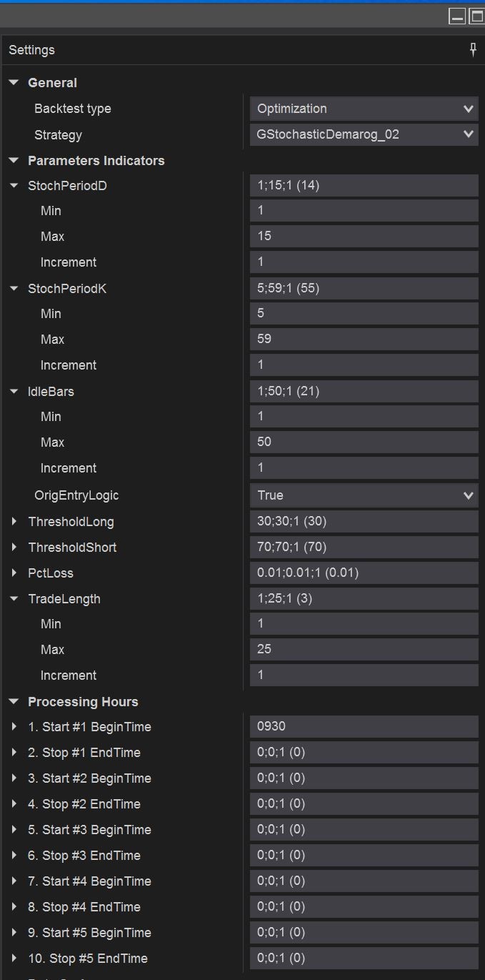The width and height of the screenshot is (485, 980).
Task: Collapse the IdleBars parameter
Action: click(x=14, y=392)
